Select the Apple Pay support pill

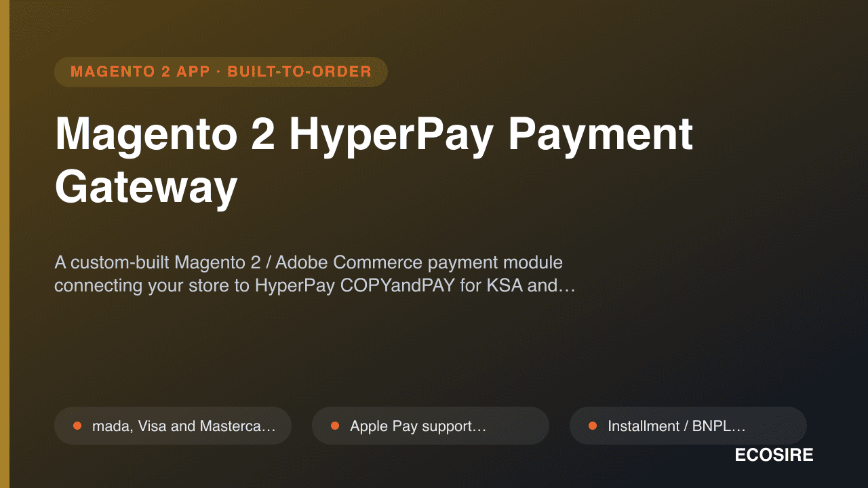(x=431, y=426)
